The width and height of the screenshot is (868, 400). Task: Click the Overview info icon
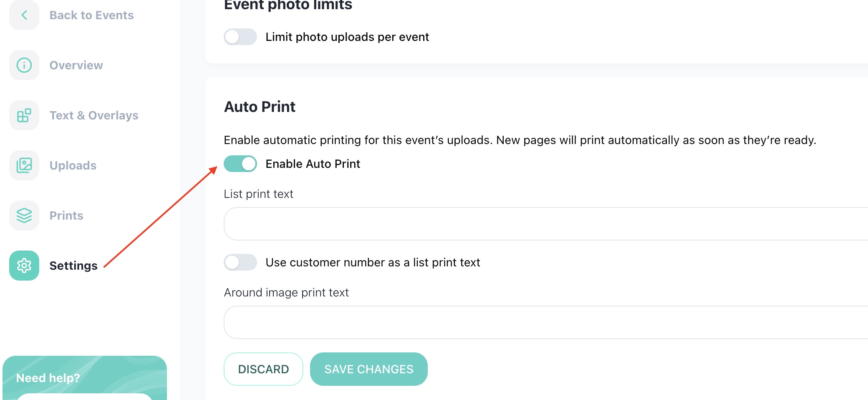point(24,65)
